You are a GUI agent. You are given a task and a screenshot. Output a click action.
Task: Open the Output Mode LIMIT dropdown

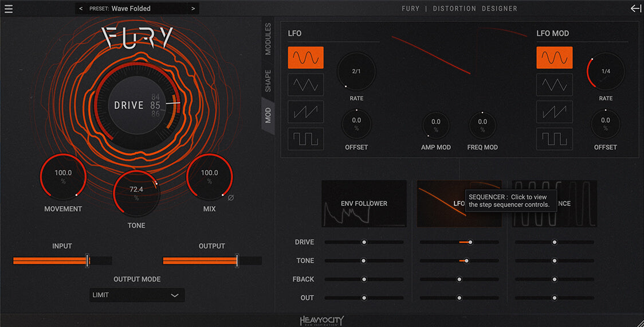point(137,295)
